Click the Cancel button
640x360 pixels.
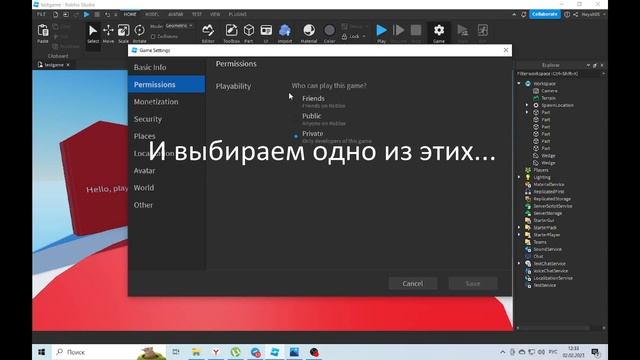413,283
